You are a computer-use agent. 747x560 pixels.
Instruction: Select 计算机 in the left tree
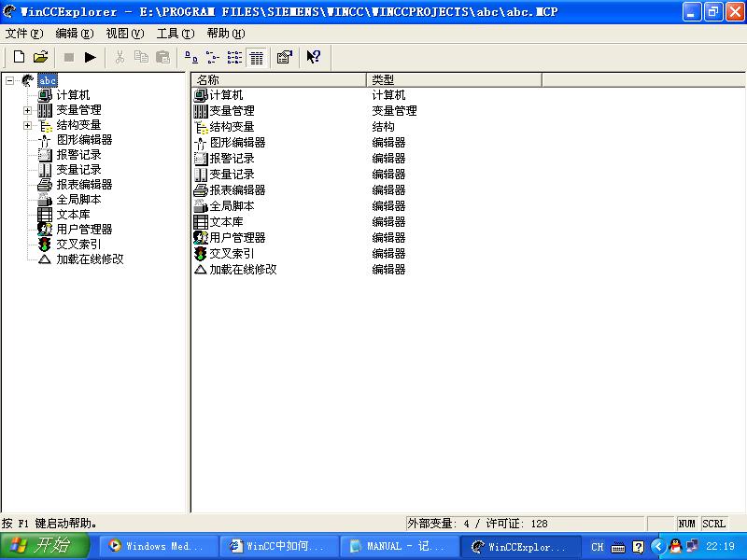point(73,95)
